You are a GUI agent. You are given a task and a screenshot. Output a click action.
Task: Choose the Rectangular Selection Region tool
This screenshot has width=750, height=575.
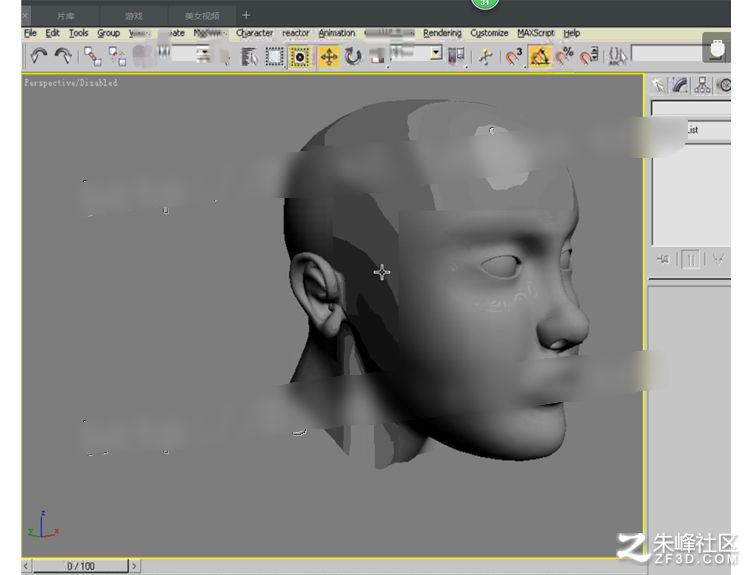[275, 57]
